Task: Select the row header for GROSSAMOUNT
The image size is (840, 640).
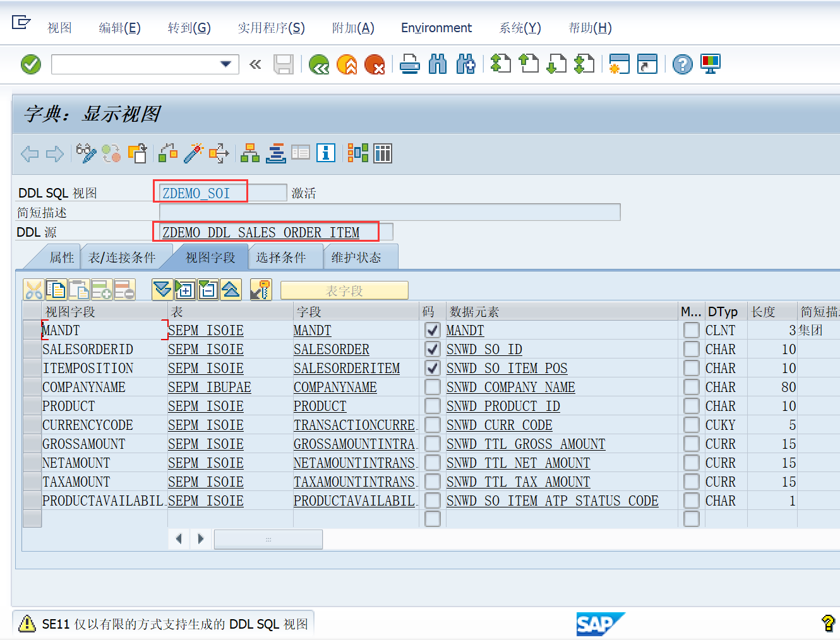Action: pyautogui.click(x=32, y=444)
